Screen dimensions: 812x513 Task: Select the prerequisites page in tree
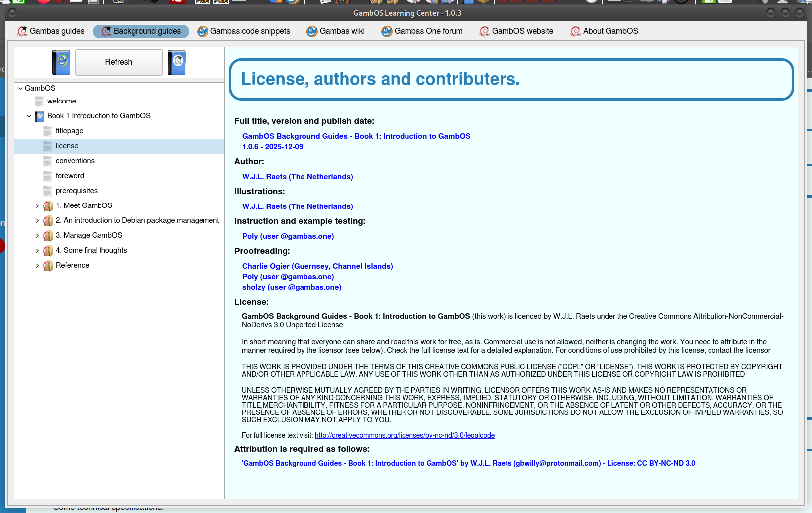click(x=76, y=191)
